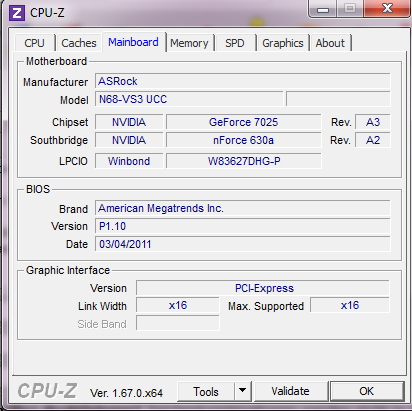Close the CPU-Z window
The width and height of the screenshot is (412, 411).
tap(387, 8)
